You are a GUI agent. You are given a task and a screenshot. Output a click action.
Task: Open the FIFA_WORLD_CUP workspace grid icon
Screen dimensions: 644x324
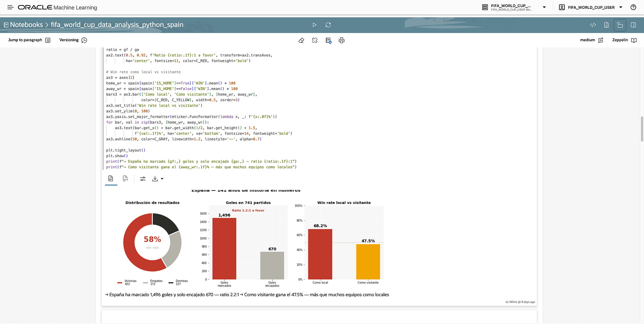(x=485, y=7)
